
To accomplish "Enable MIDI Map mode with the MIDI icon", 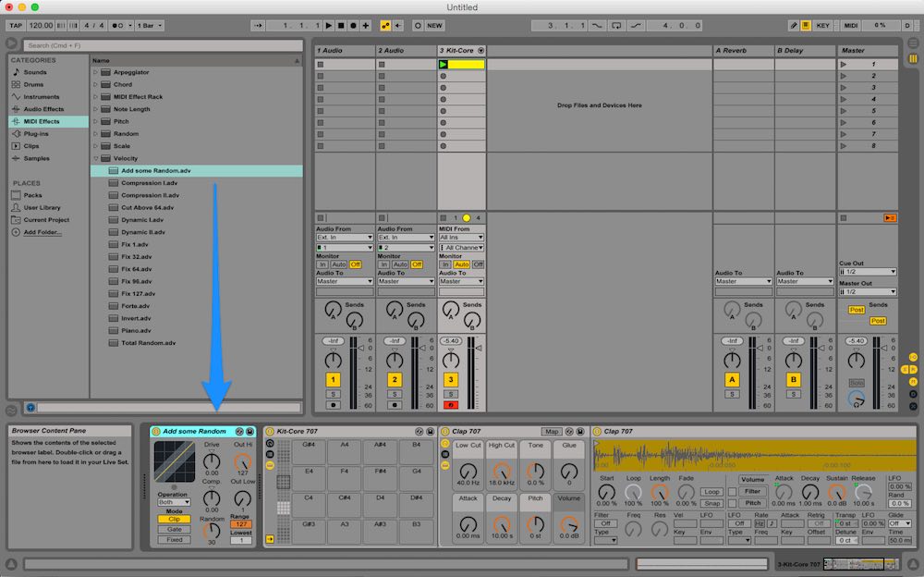I will 851,25.
